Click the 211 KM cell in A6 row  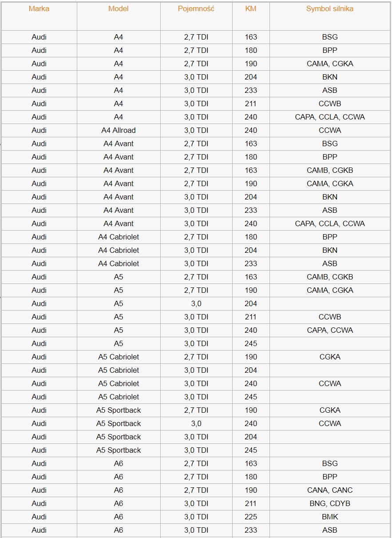point(251,503)
